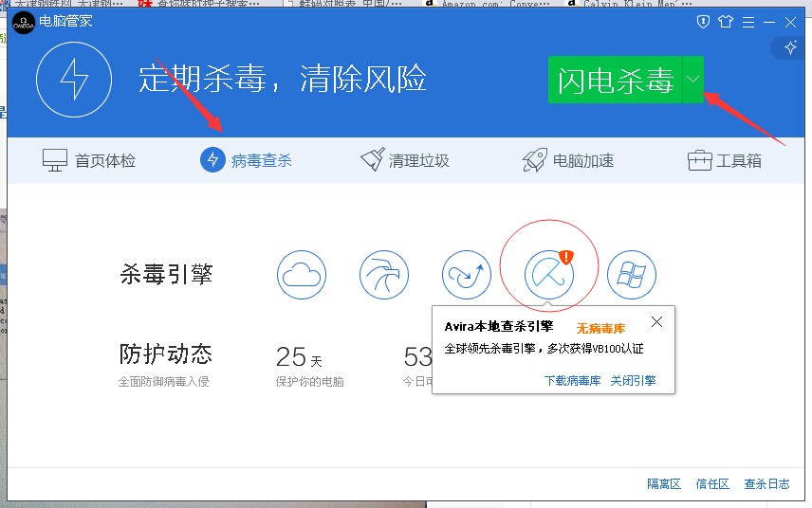Viewport: 812px width, 508px height.
Task: Minimize the 电脑管家 window
Action: [769, 22]
